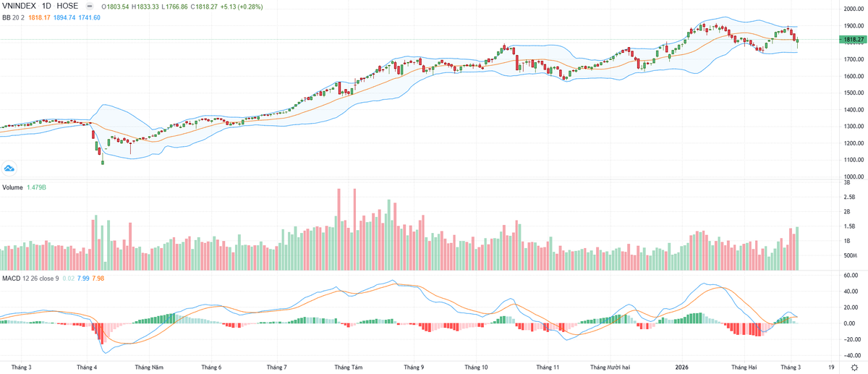Open chart settings via the gear icon
The image size is (868, 374).
[854, 367]
